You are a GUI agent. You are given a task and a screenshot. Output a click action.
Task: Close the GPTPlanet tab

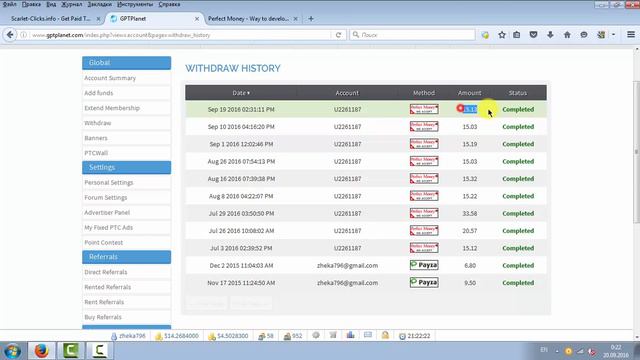197,19
